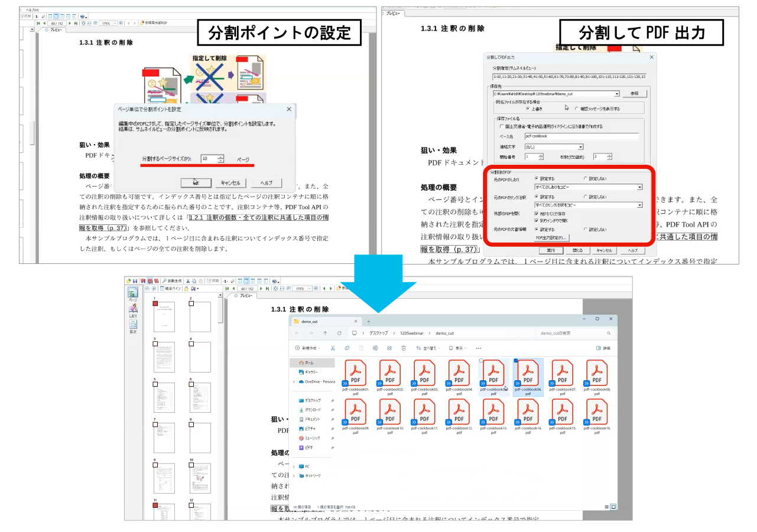
Task: Click the 参照 browse button for save location
Action: [x=634, y=94]
